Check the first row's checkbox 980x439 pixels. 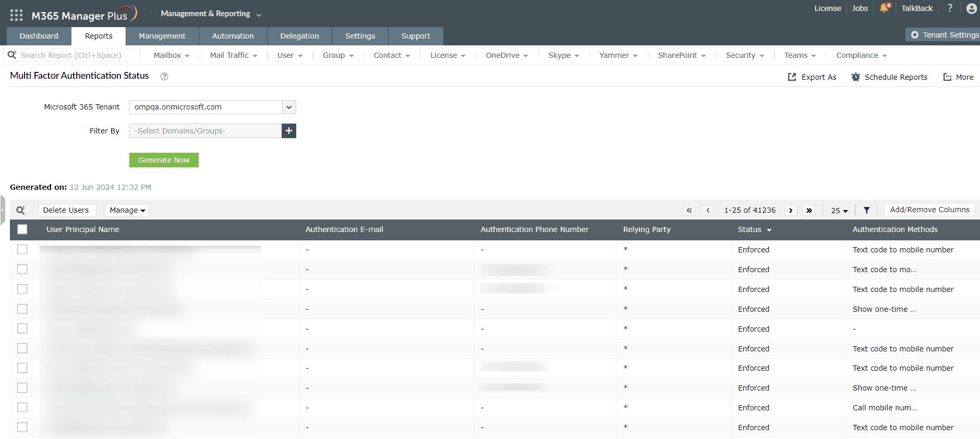(x=22, y=250)
